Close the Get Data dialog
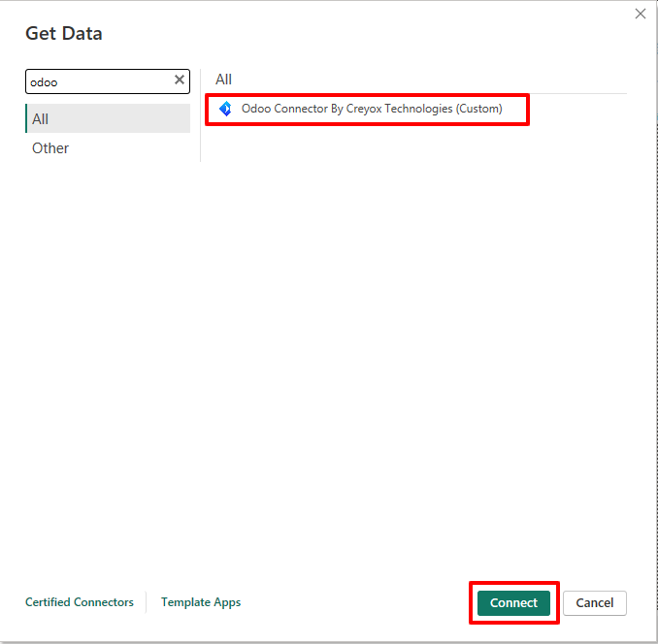658x644 pixels. 640,14
